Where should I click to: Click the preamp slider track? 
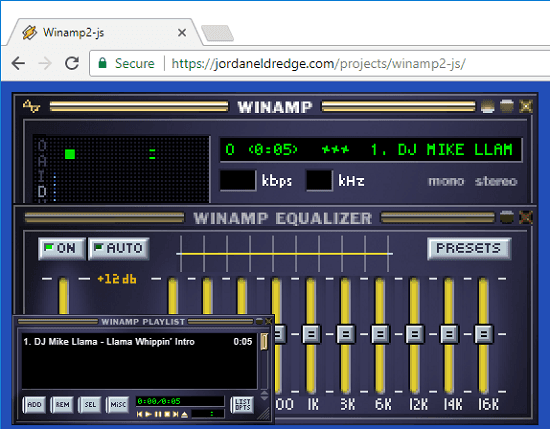tap(63, 295)
